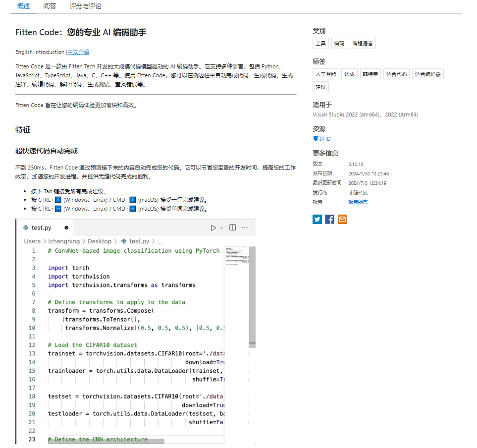Screen dimensions: 477x448
Task: Click the test.py editor tab
Action: [x=45, y=227]
